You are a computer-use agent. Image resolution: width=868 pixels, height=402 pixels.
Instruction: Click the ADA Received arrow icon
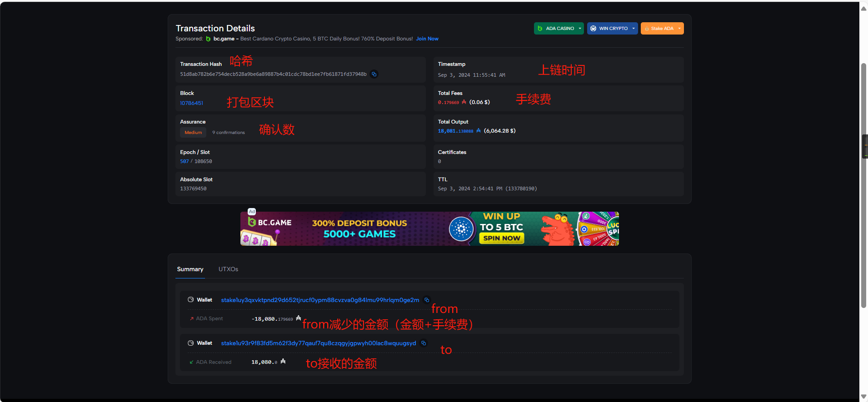point(191,362)
